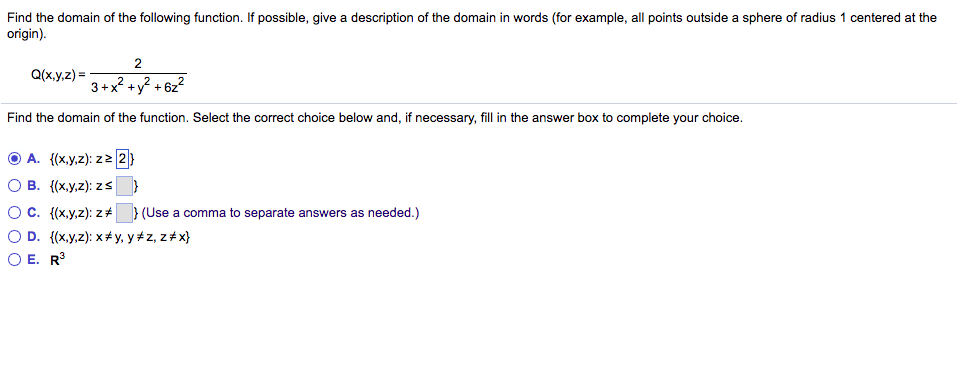Click the answer box containing 2 in choice A
Screen dimensions: 957x391
[123, 159]
